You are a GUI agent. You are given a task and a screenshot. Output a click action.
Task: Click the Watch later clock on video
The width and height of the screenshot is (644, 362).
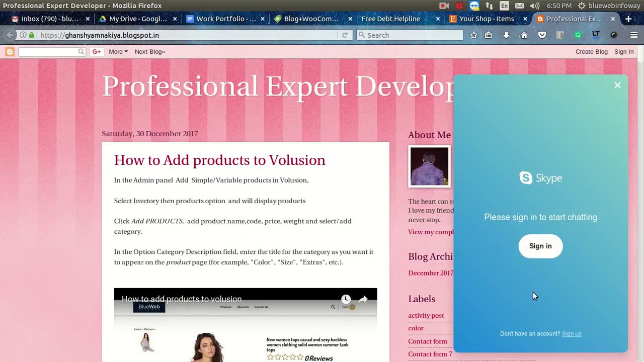[x=346, y=299]
